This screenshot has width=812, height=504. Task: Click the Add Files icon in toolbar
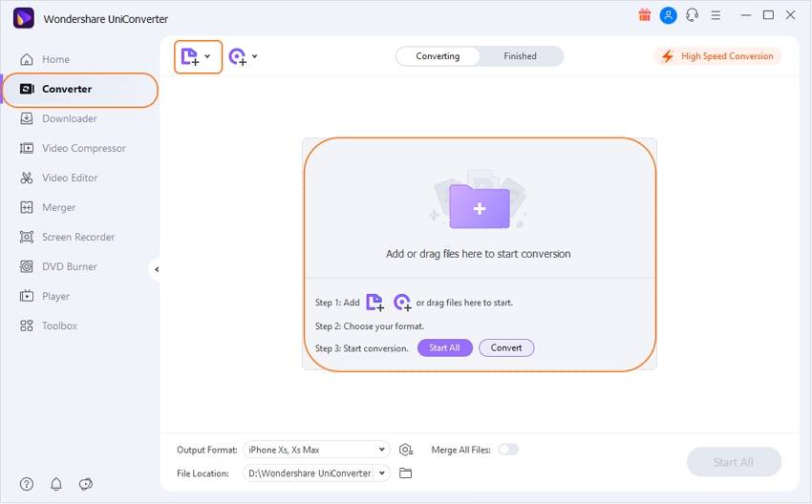click(x=190, y=57)
